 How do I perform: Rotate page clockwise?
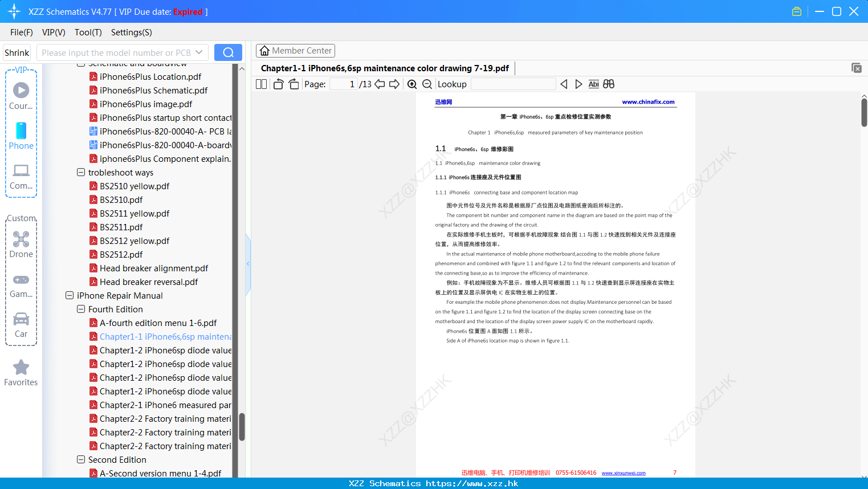294,84
